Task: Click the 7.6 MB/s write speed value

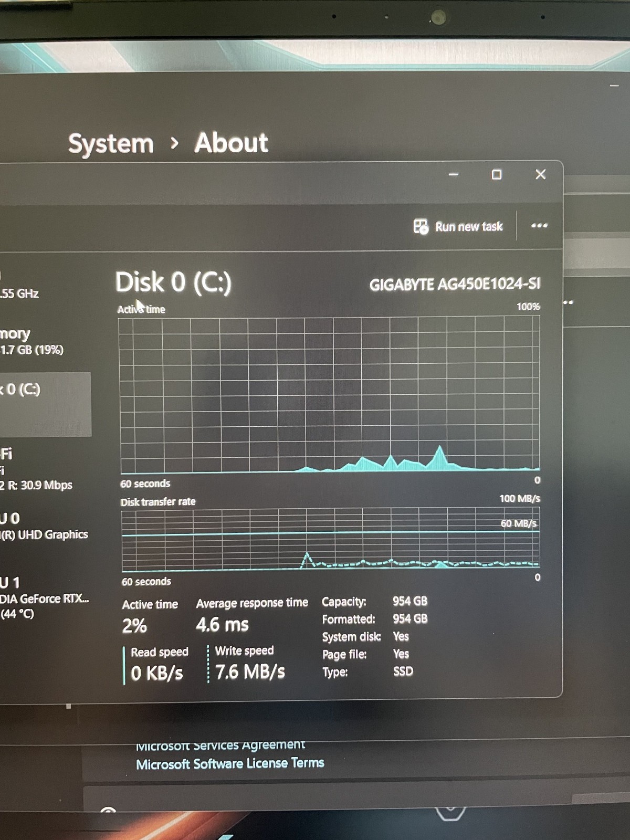Action: (x=250, y=671)
